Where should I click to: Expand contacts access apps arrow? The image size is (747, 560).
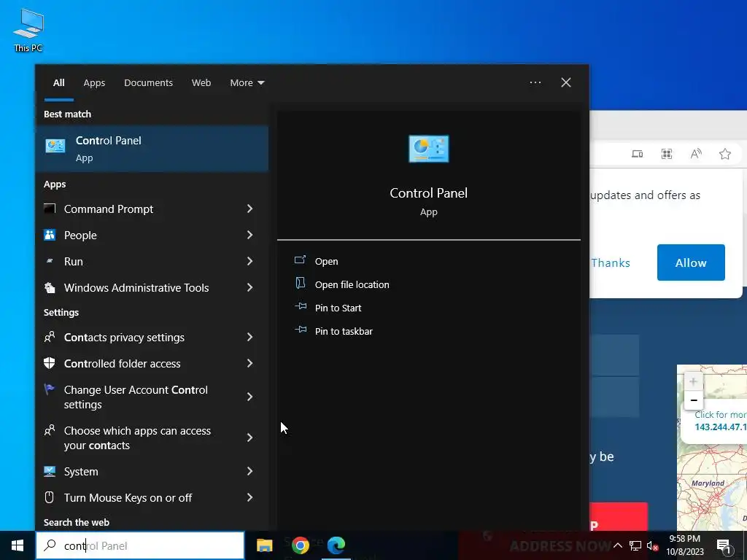[x=249, y=437]
